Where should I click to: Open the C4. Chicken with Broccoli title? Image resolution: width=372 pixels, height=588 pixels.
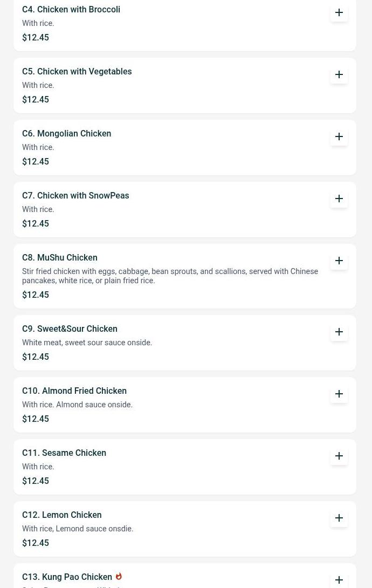click(71, 9)
